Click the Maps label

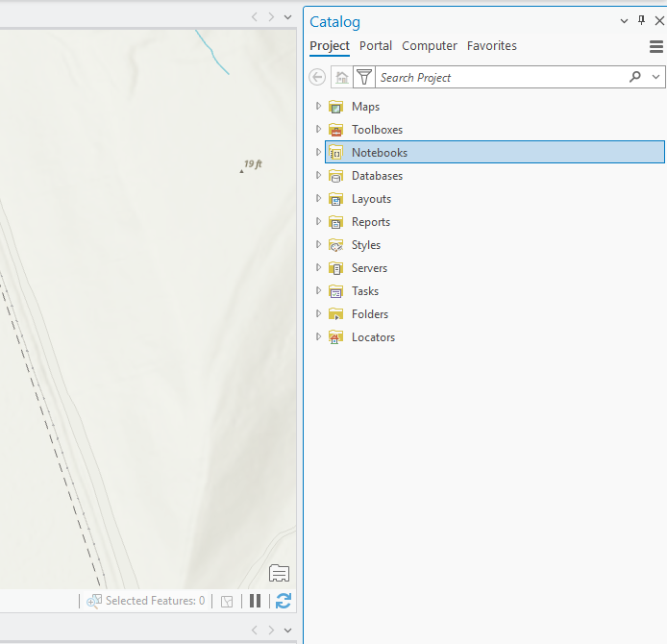coord(365,107)
